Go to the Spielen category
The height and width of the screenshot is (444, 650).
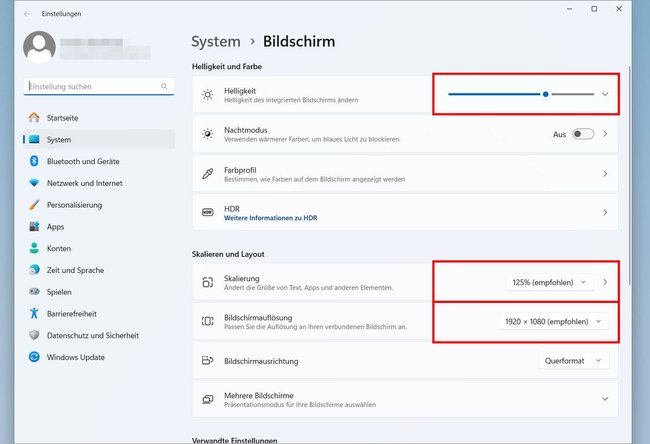99,291
